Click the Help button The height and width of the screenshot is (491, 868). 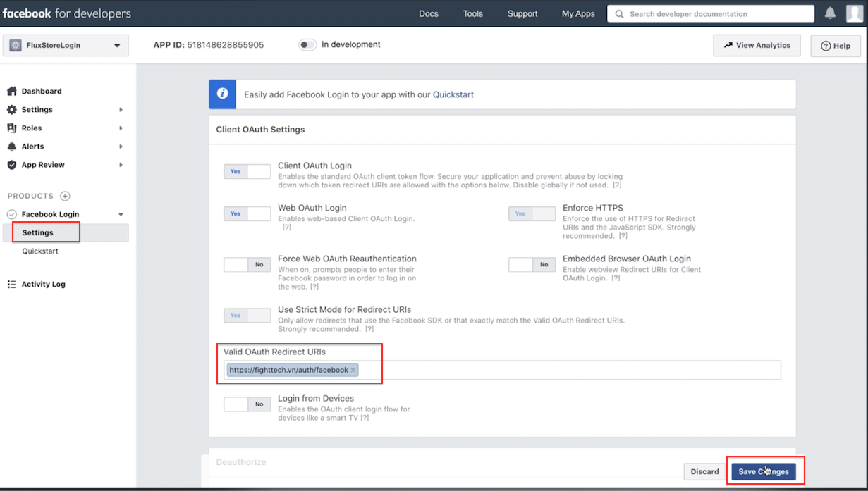click(x=836, y=46)
